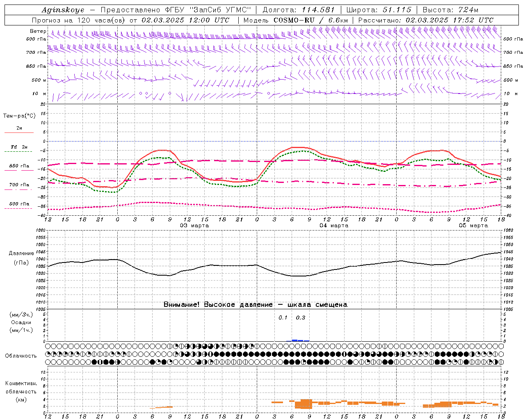Click the '(гПа)' pressure unit label

point(21,262)
